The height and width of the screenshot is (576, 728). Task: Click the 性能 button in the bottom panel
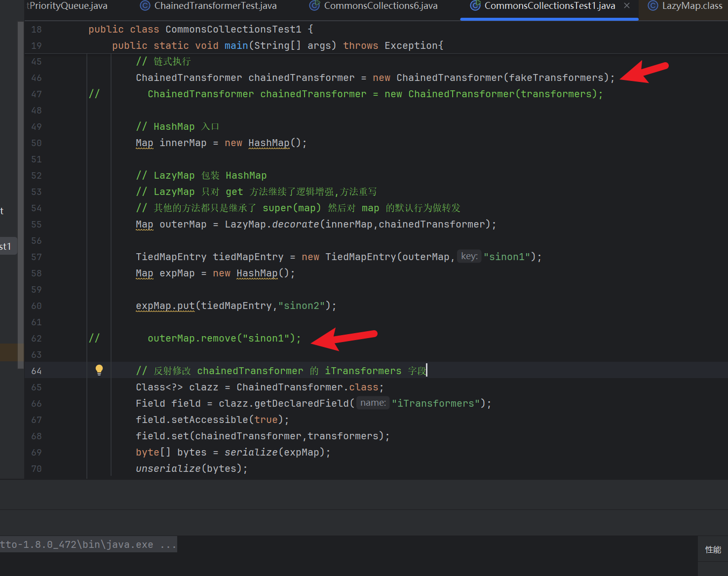click(713, 549)
